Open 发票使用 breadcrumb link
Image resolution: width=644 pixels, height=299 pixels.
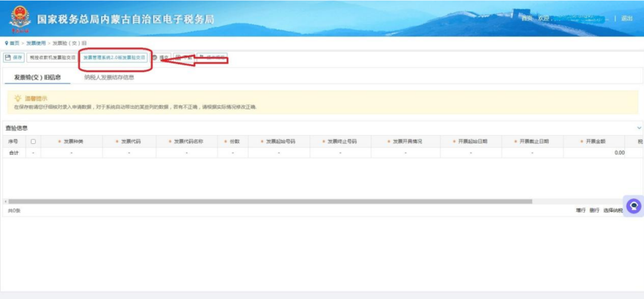[36, 43]
